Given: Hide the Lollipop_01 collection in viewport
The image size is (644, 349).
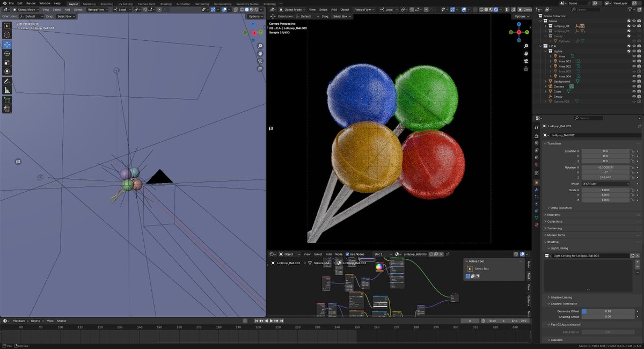Looking at the screenshot, I should pyautogui.click(x=634, y=26).
